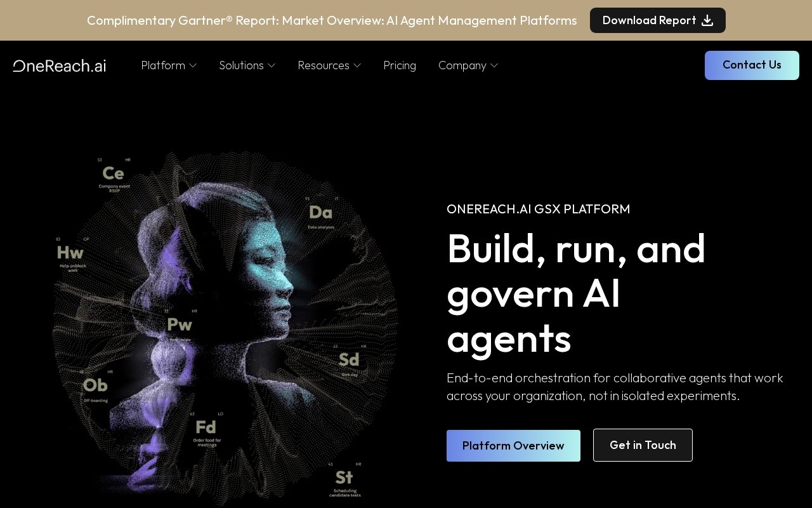Click the 'Pw' element tile
The height and width of the screenshot is (508, 812).
tap(180, 326)
